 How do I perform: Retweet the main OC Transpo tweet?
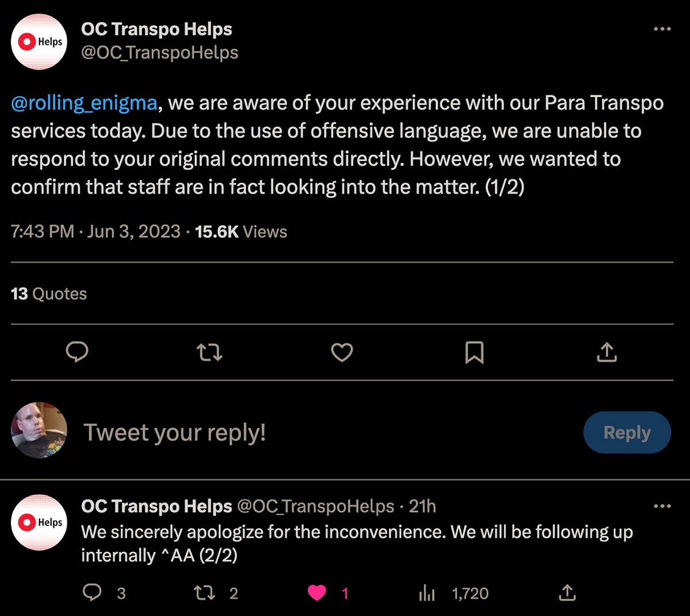coord(209,352)
